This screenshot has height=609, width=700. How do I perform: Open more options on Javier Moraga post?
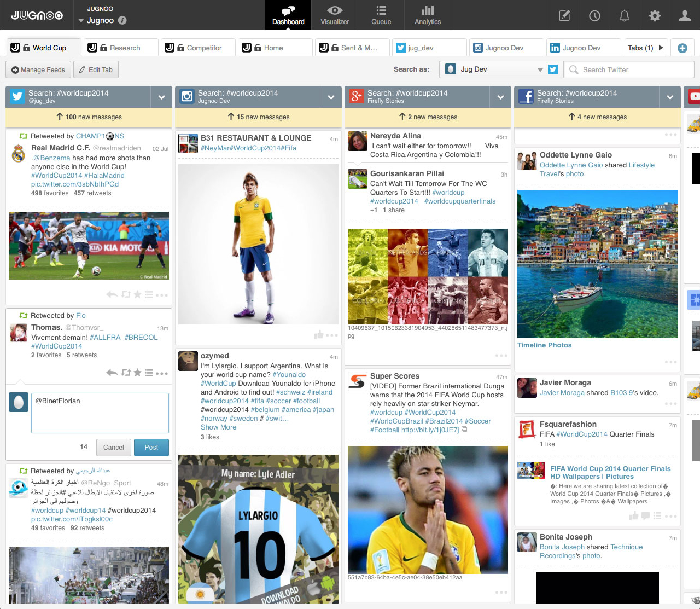671,404
